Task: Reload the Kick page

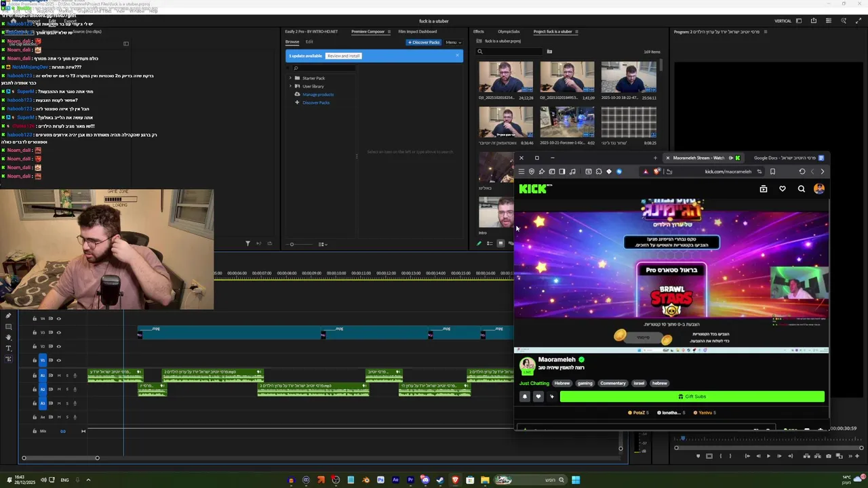Action: click(x=802, y=171)
